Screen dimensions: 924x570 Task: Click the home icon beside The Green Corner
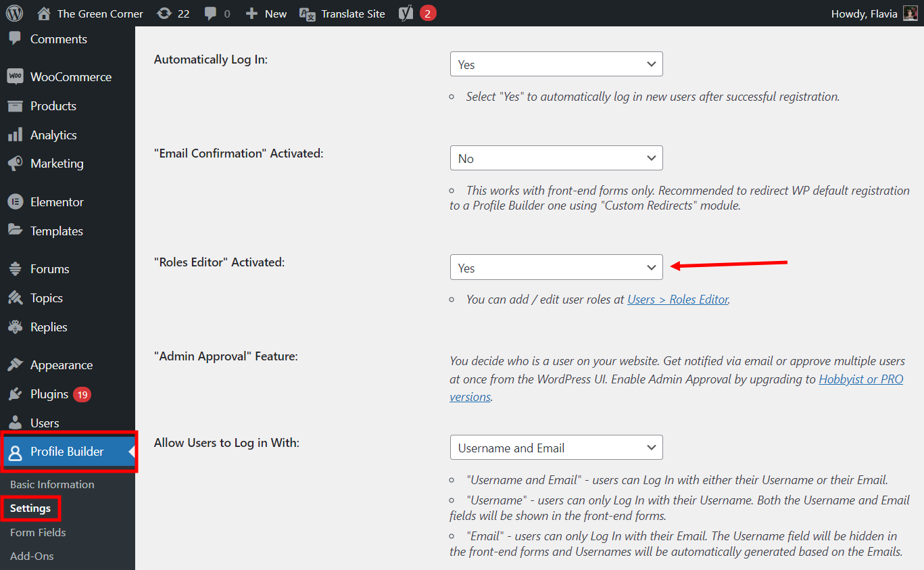[44, 14]
